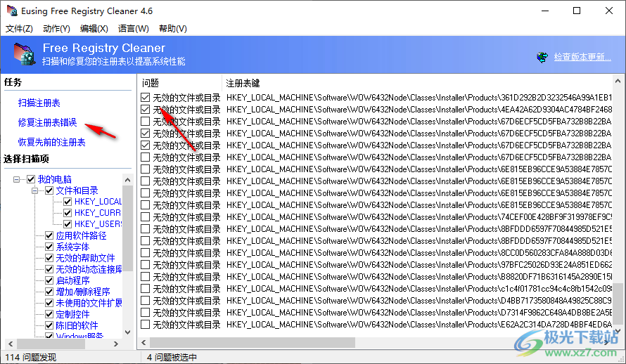Click the scan tree's horizontal scrollbar thumb
626x364 pixels.
coord(51,344)
